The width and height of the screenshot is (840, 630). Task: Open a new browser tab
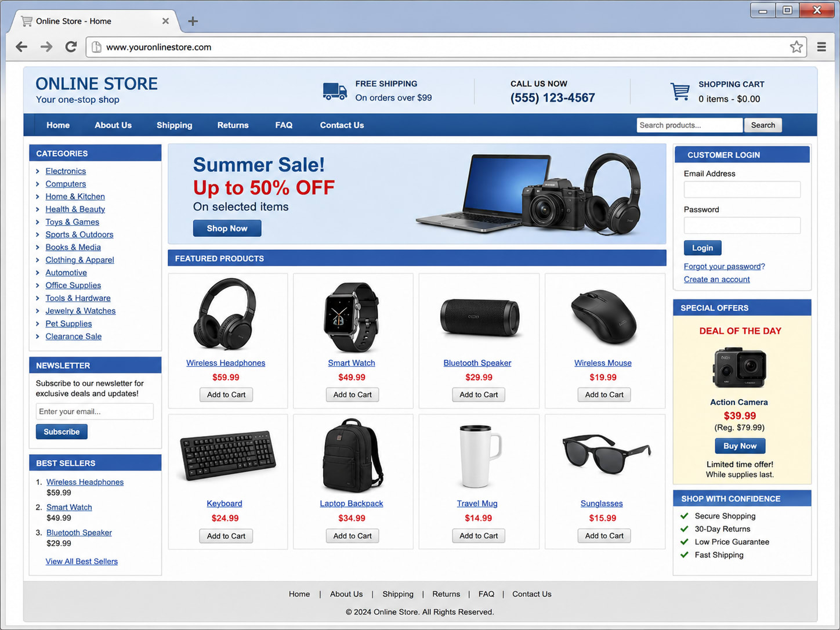click(193, 21)
